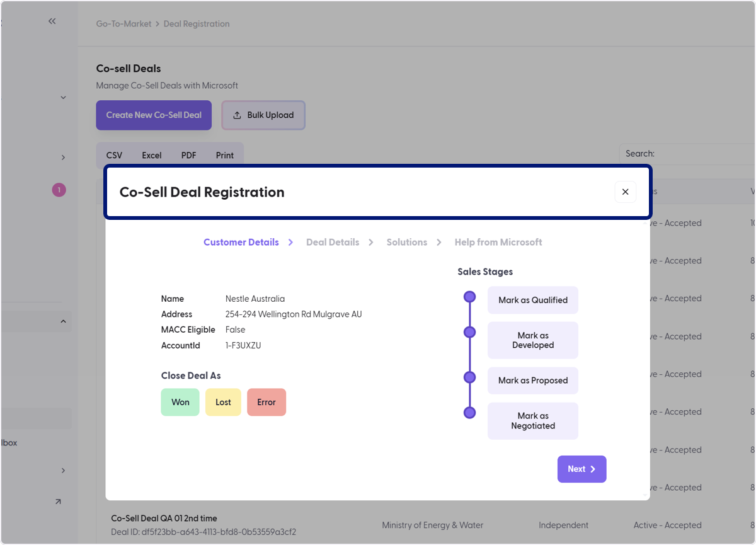This screenshot has width=756, height=545.
Task: Click the pink notification badge showing 1
Action: [59, 190]
